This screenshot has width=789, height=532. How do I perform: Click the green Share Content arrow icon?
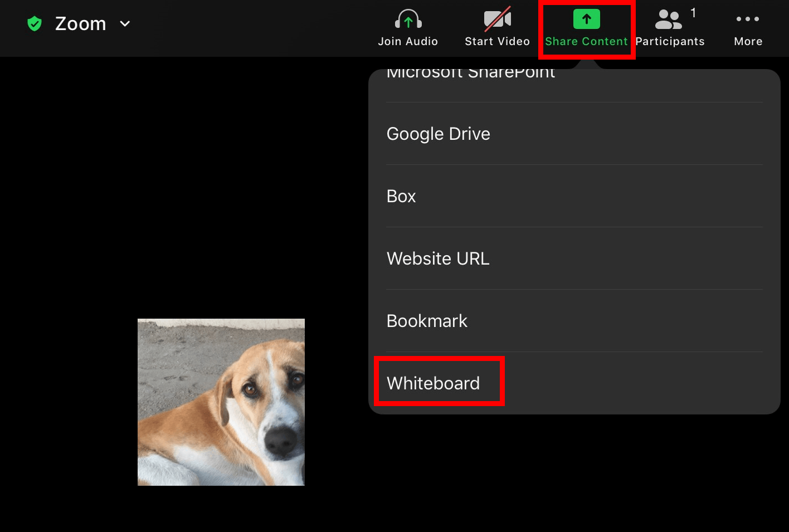pos(586,19)
